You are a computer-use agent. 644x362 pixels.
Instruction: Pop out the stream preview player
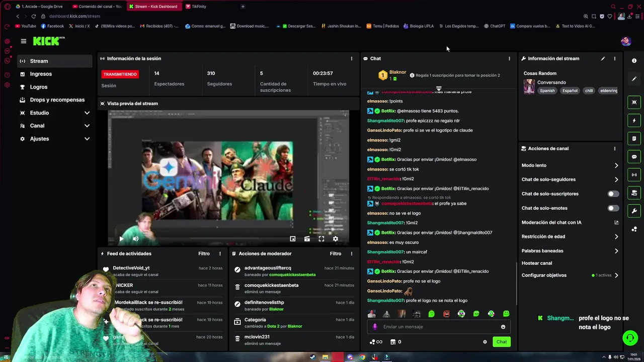coord(293,239)
